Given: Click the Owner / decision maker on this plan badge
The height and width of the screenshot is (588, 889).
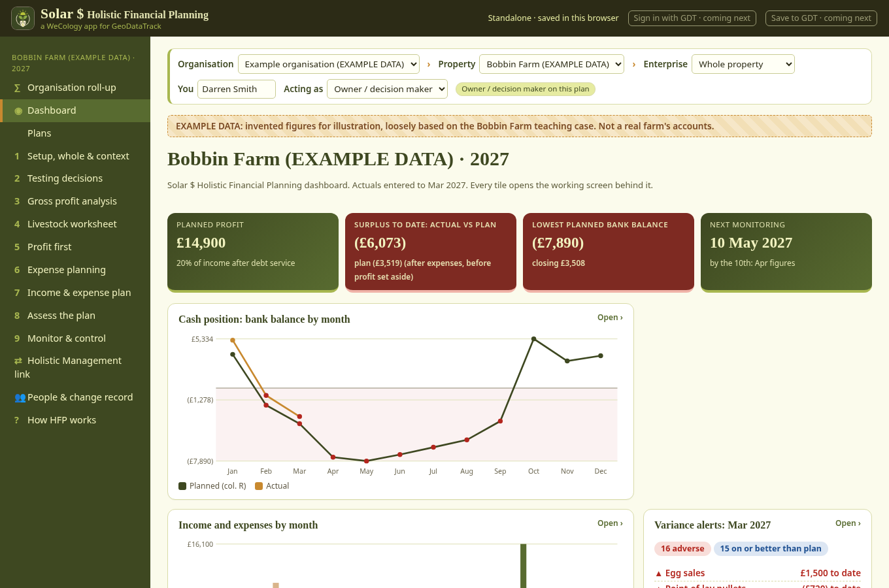Looking at the screenshot, I should point(526,89).
